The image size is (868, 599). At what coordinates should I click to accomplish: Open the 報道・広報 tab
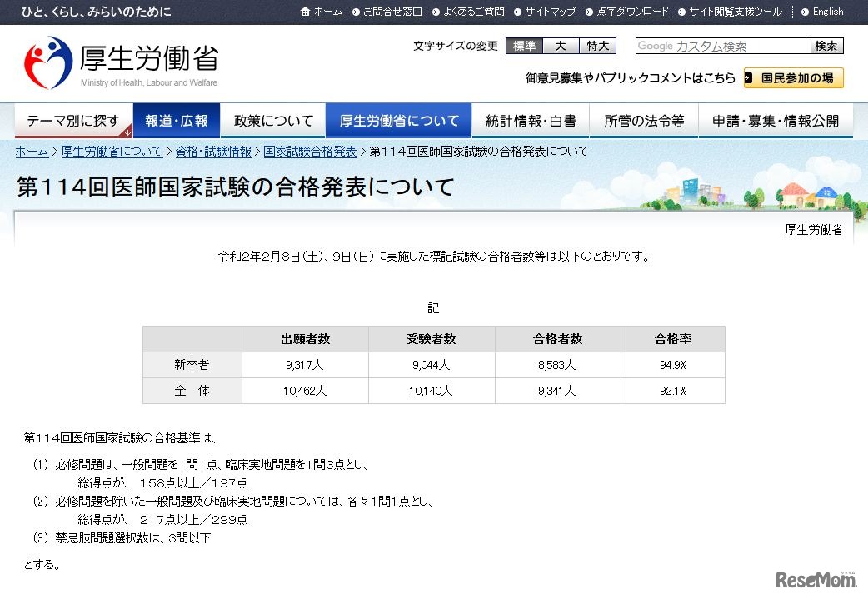(x=176, y=120)
